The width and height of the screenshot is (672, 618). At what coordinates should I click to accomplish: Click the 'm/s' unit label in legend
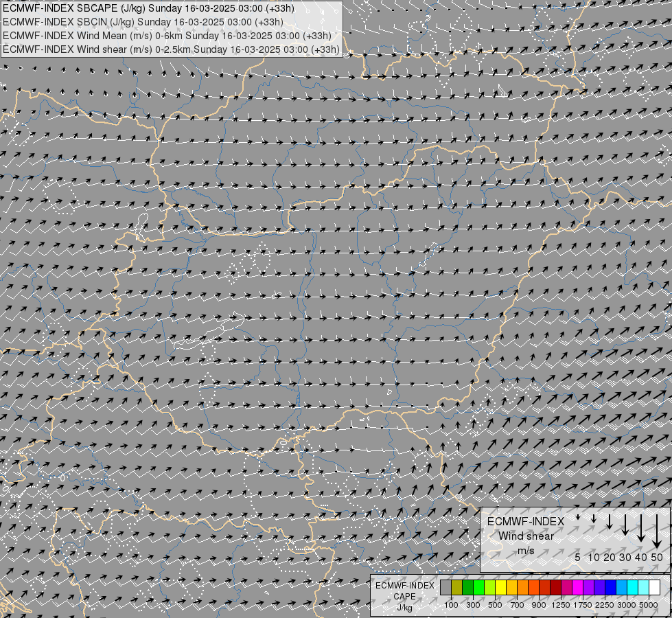tap(526, 550)
